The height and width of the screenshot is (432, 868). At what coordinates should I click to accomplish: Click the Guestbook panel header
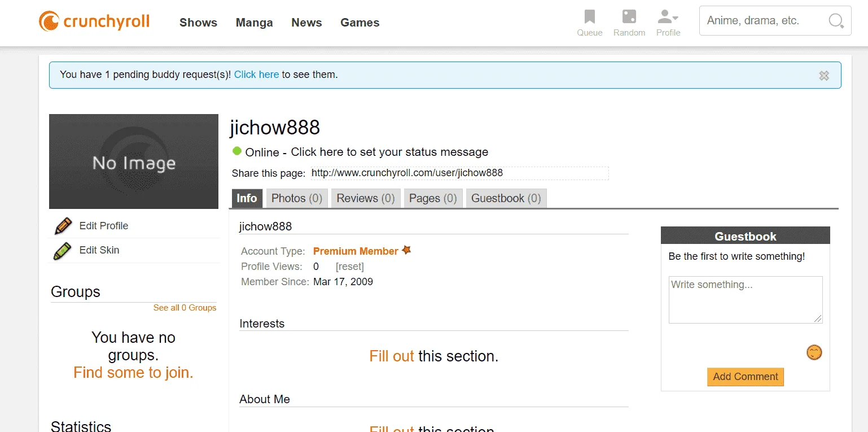[746, 236]
